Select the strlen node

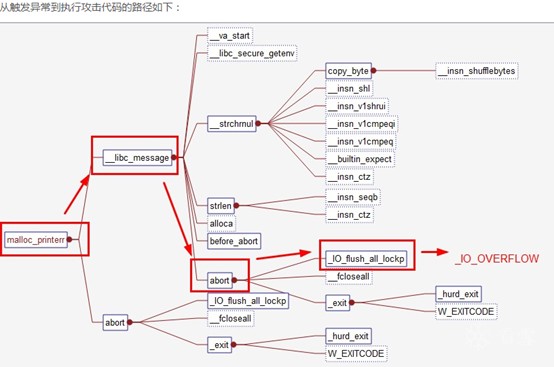[x=221, y=206]
